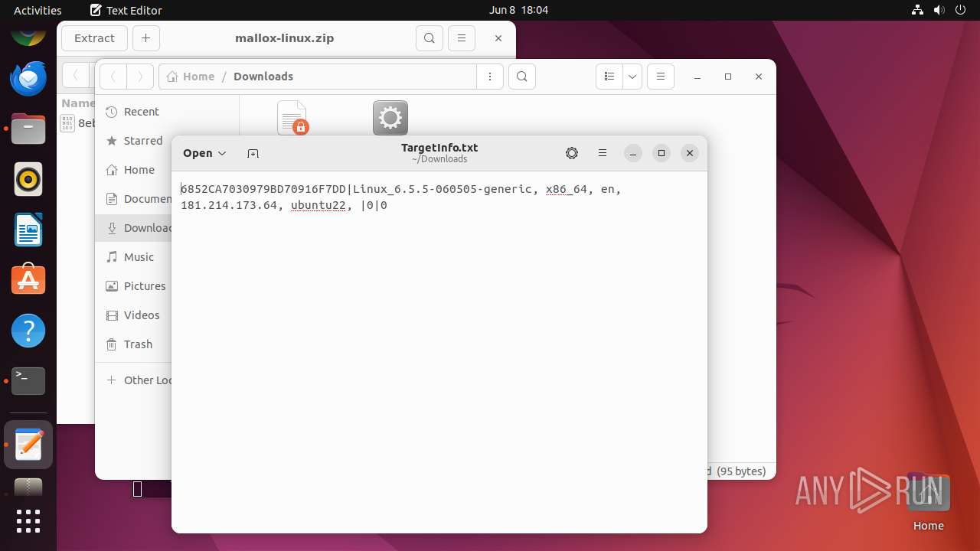
Task: Click Extract in archive manager
Action: tap(94, 38)
